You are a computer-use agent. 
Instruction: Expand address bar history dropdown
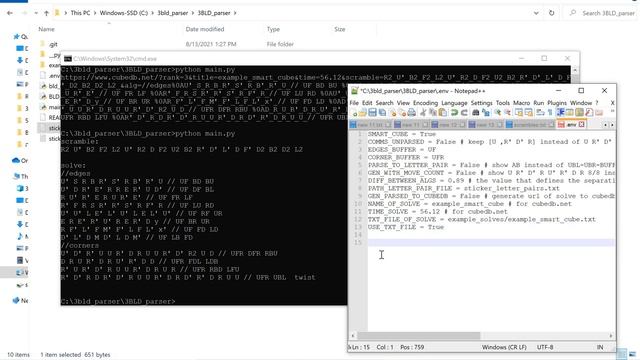(536, 13)
